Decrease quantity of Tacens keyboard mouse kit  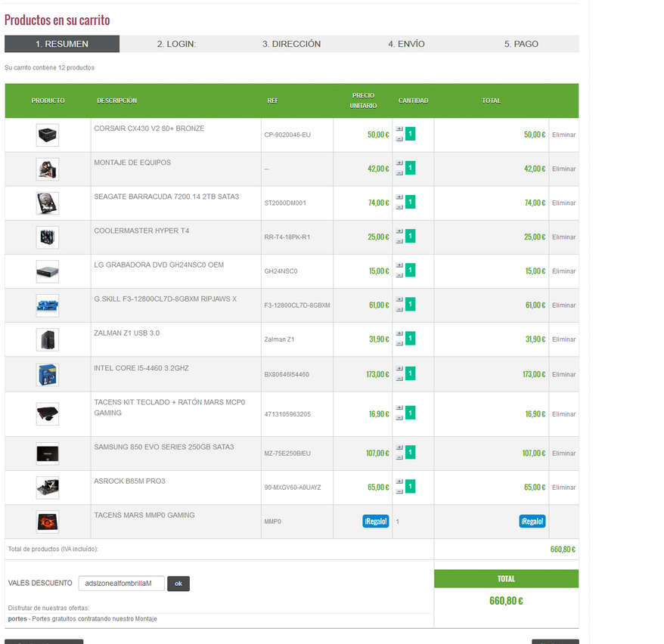point(399,418)
